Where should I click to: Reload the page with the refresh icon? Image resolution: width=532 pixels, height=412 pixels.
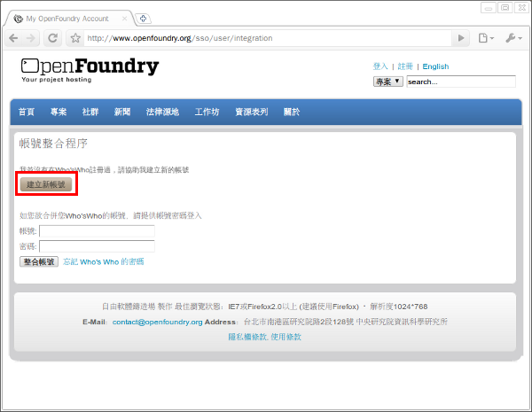click(x=52, y=38)
